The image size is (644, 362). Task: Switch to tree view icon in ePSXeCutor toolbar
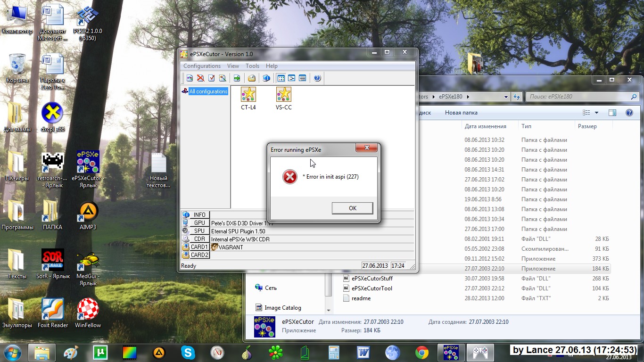pyautogui.click(x=292, y=78)
